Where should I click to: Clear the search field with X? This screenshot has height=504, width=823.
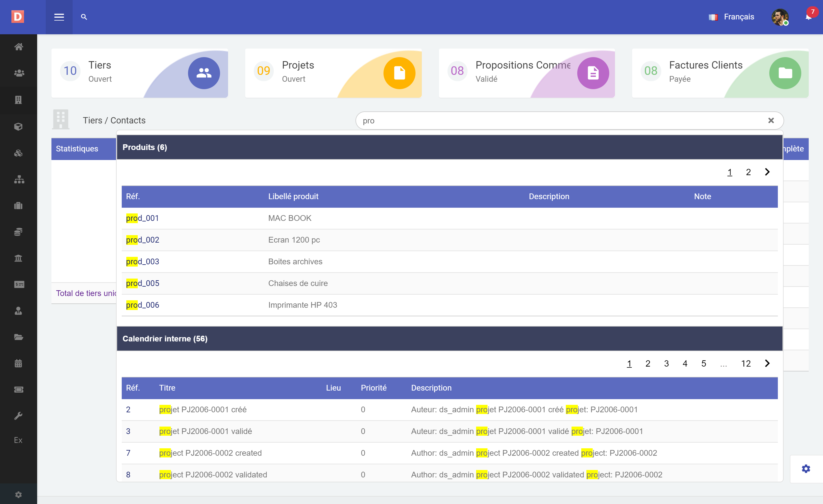[x=771, y=121]
